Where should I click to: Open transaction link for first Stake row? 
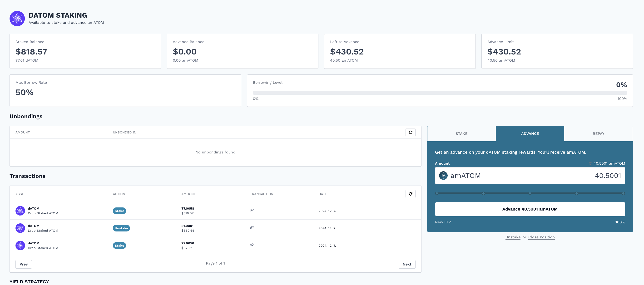coord(252,210)
